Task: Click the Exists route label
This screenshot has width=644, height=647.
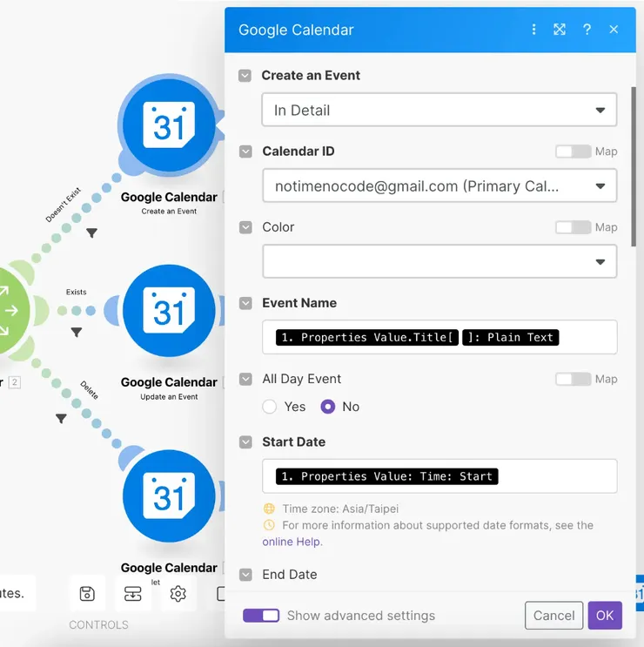Action: [77, 292]
